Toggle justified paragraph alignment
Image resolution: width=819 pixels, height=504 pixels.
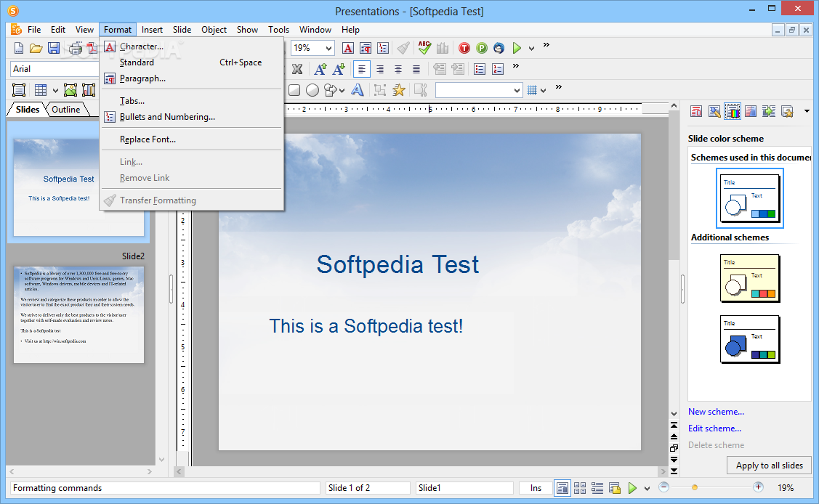pyautogui.click(x=416, y=69)
